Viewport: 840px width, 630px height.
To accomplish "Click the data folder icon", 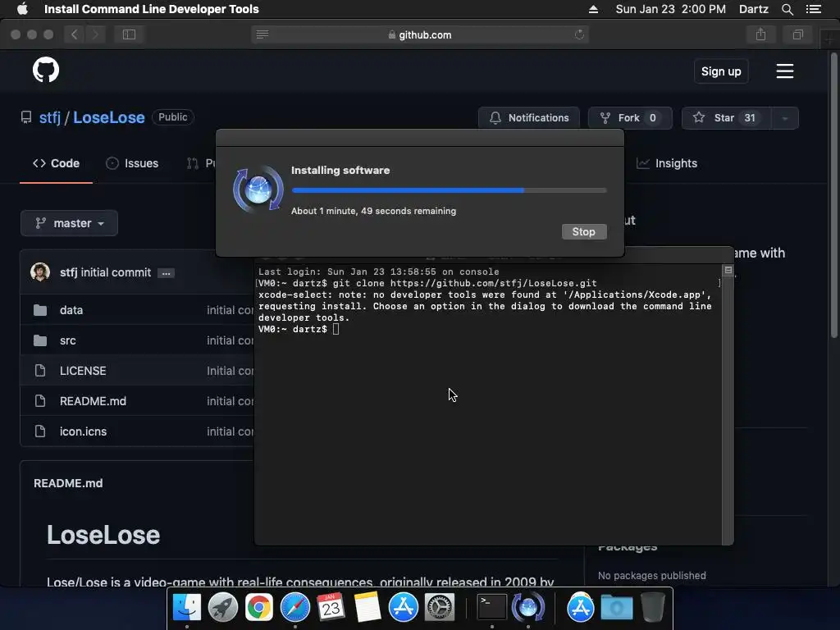I will (40, 310).
